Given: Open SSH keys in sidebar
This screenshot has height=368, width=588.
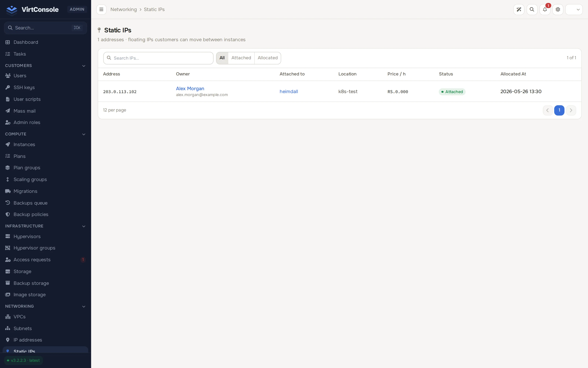Looking at the screenshot, I should (x=45, y=87).
